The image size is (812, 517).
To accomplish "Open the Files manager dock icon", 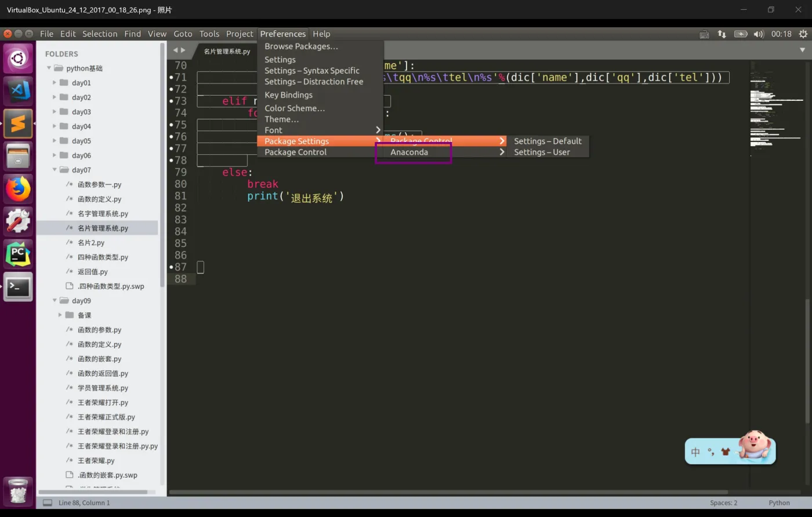I will tap(18, 156).
